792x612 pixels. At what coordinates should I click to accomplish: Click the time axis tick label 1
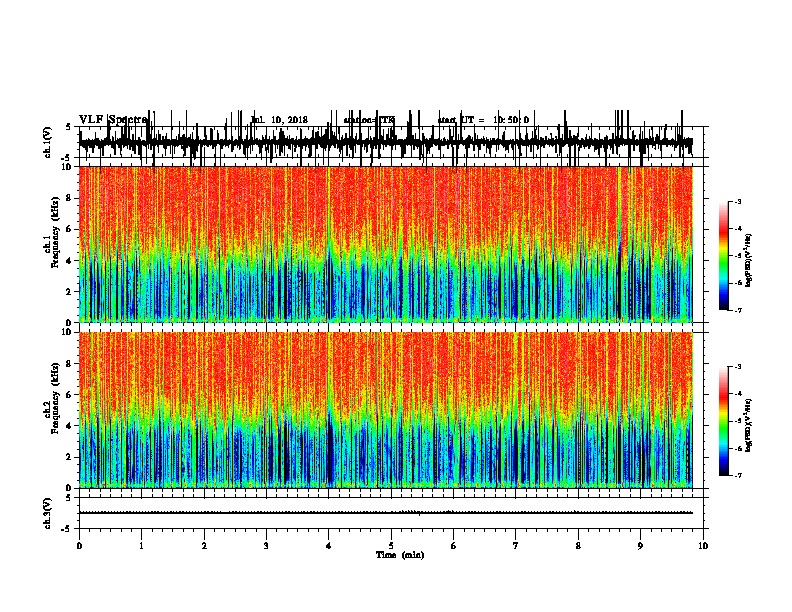[141, 546]
